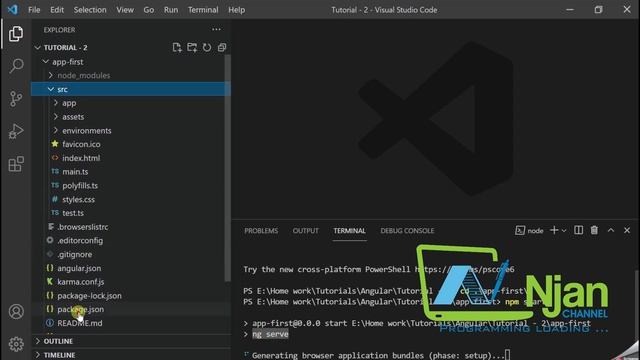Expand the environments folder
This screenshot has height=360, width=640.
(56, 131)
